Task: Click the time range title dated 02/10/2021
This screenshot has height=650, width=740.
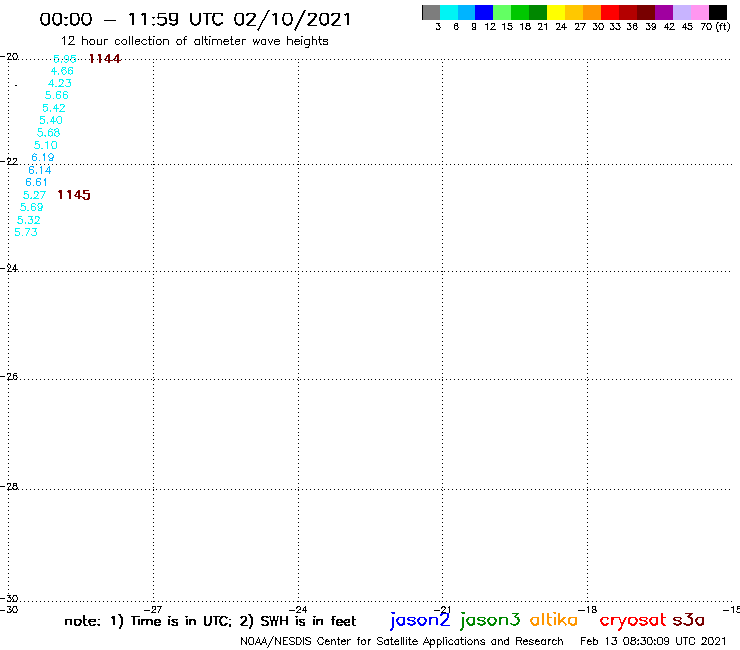Action: (195, 19)
